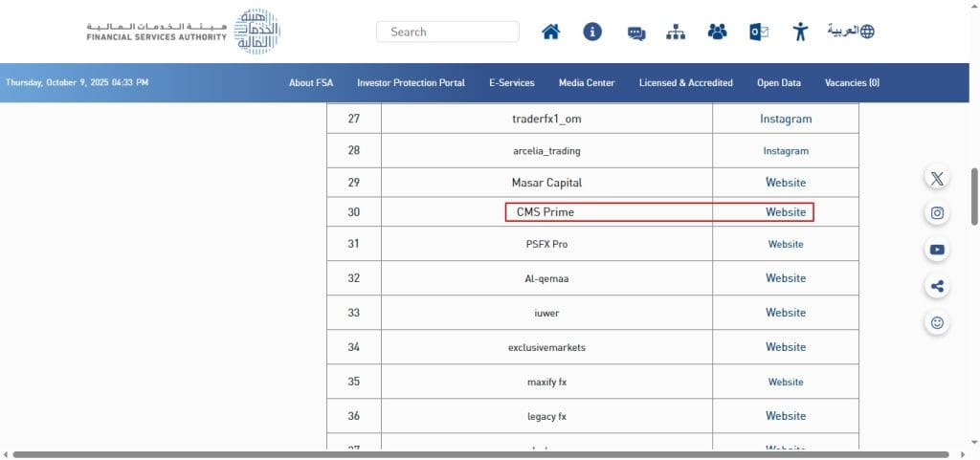Open the X social media button

point(937,179)
